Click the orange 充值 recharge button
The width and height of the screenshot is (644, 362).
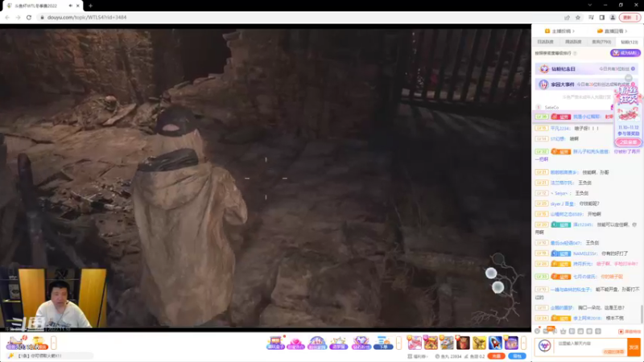(x=496, y=356)
